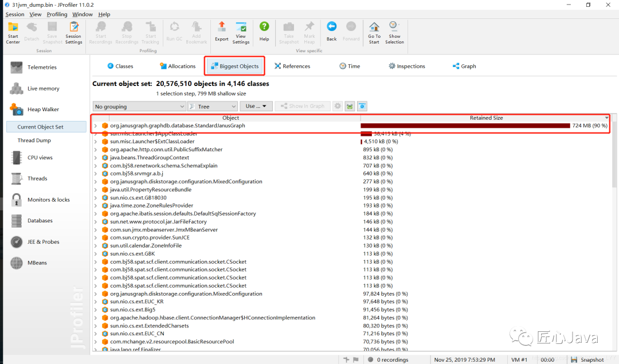This screenshot has height=364, width=619.
Task: Expand the java.beans.ThreadGroupContext row
Action: coord(96,158)
